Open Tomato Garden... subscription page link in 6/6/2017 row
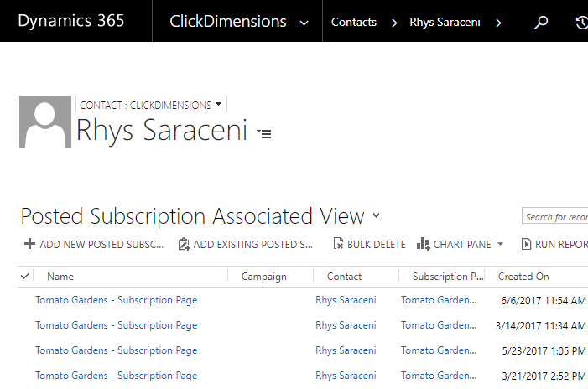Screen dimensions: 588x389 439,300
